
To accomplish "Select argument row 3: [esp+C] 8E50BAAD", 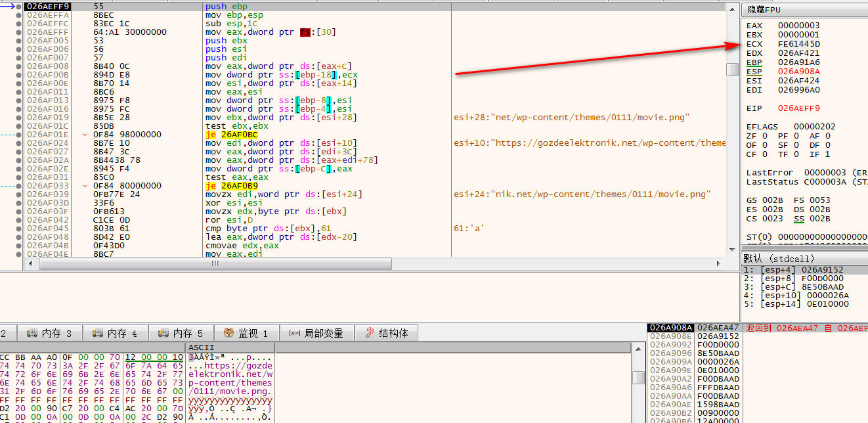I will 804,287.
